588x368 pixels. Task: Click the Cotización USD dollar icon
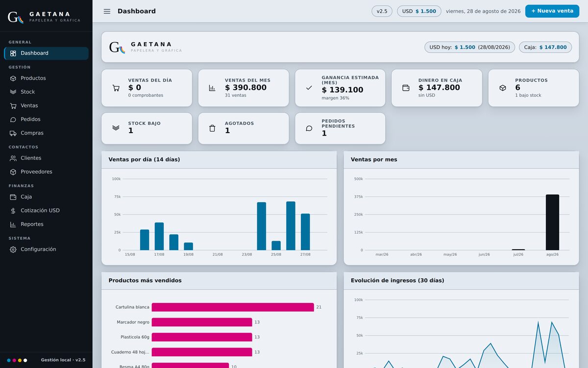[13, 210]
